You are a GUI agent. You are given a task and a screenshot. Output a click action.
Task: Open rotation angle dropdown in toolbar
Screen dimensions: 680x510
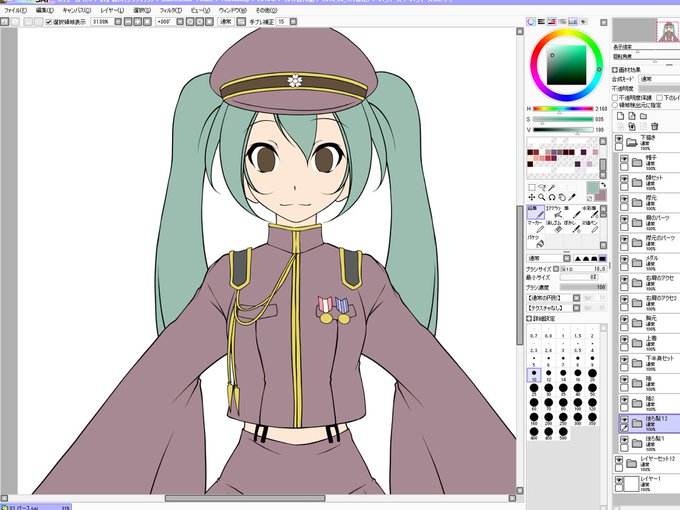(x=180, y=21)
